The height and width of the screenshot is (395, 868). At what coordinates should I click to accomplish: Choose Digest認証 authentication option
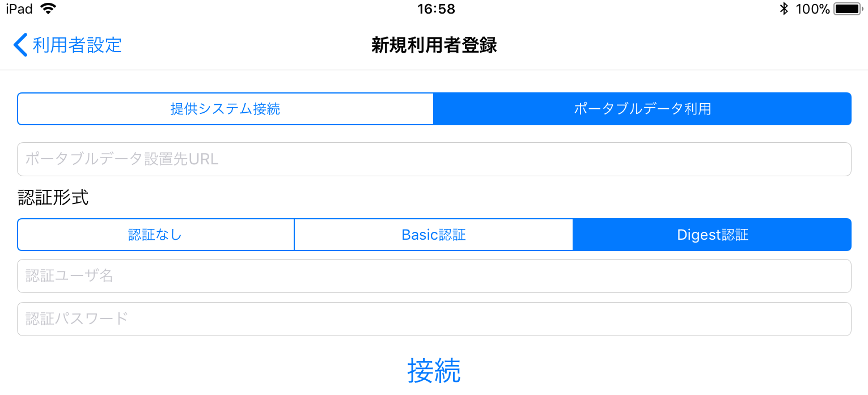[713, 235]
